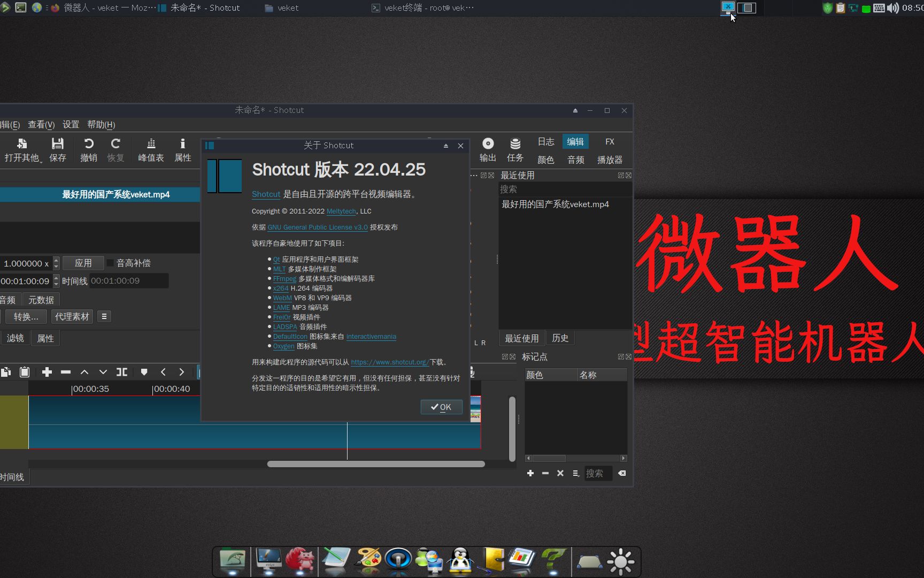Click the timeline Overwrite down-arrow icon
Screen dimensions: 924x578
[x=103, y=372]
